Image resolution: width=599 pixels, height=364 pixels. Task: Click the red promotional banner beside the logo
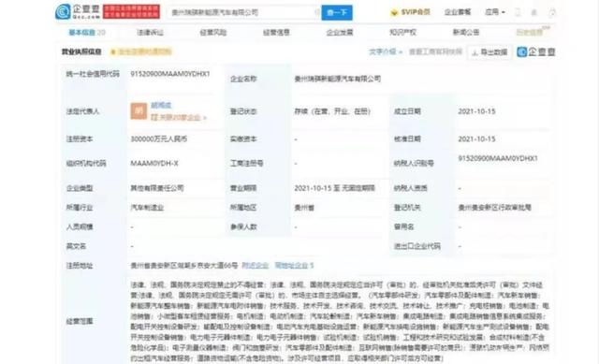pos(131,12)
